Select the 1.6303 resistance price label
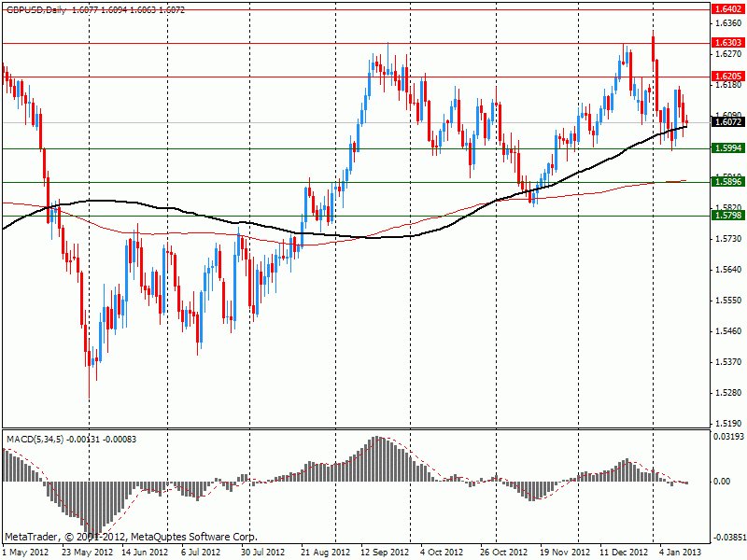The image size is (747, 560). tap(727, 43)
